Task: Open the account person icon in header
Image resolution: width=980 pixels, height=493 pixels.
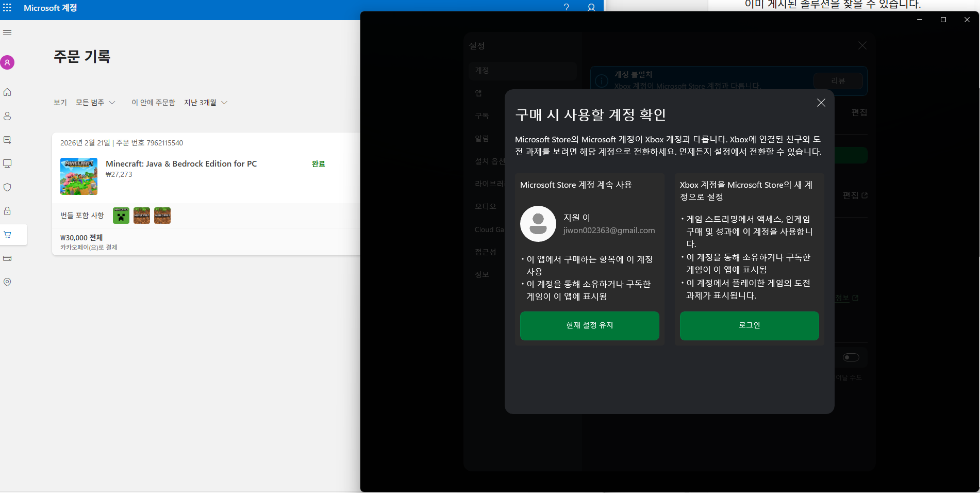Action: tap(591, 8)
